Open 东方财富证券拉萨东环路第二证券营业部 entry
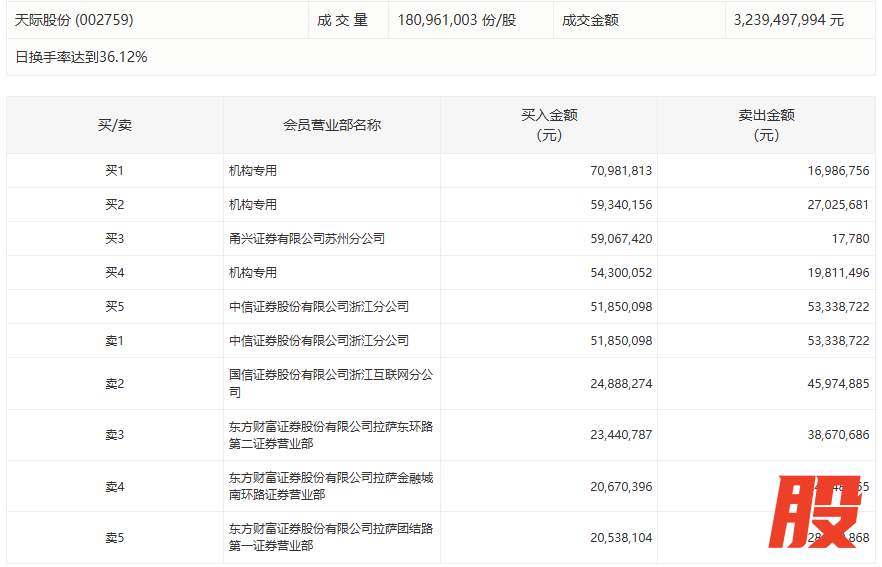This screenshot has width=882, height=567. [331, 435]
